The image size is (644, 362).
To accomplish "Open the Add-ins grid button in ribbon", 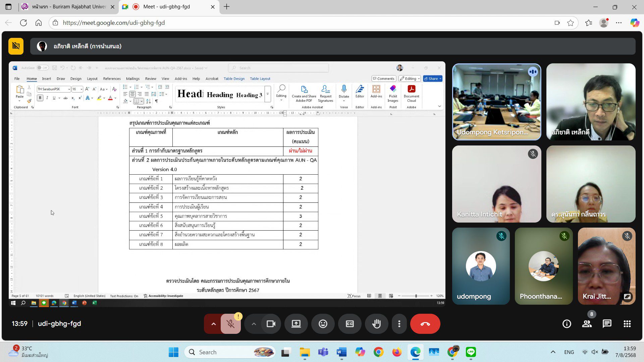I will coord(376,92).
